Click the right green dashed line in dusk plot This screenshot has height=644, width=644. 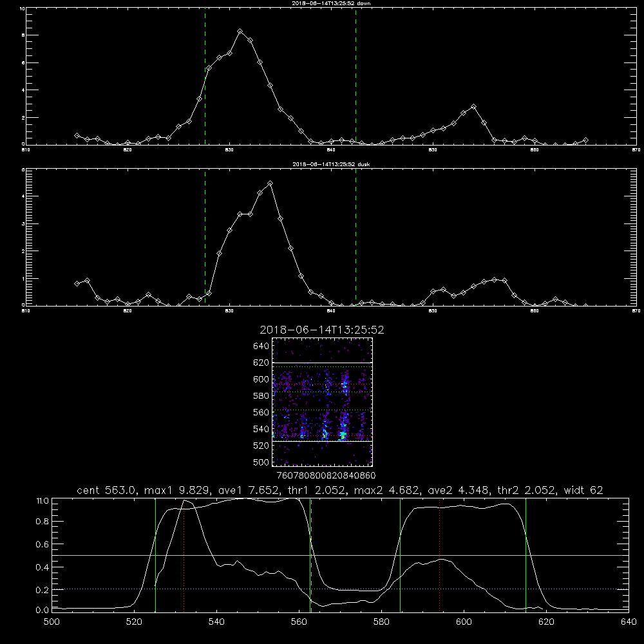[x=355, y=238]
